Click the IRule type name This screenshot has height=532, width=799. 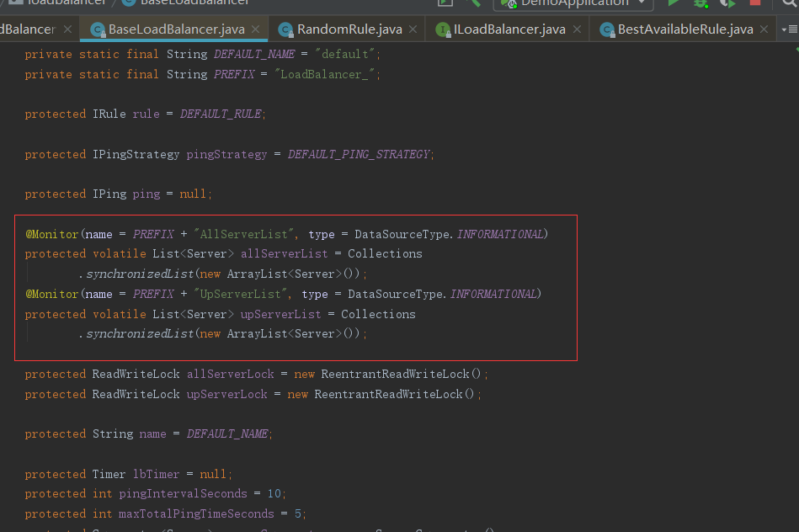(x=109, y=114)
